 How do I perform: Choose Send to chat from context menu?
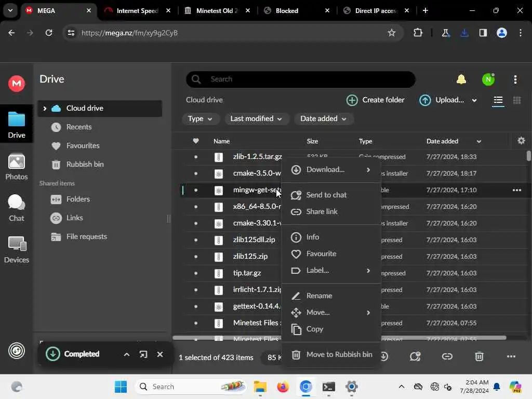coord(331,195)
